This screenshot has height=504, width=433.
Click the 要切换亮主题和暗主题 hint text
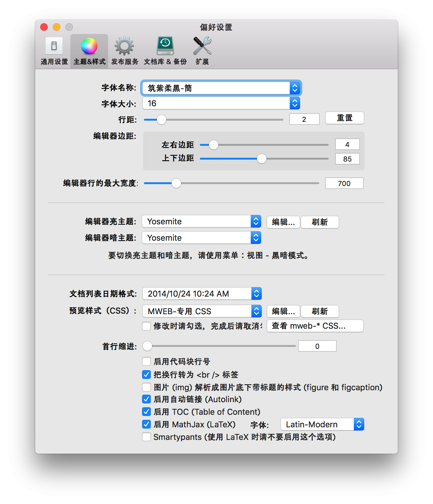click(x=208, y=255)
